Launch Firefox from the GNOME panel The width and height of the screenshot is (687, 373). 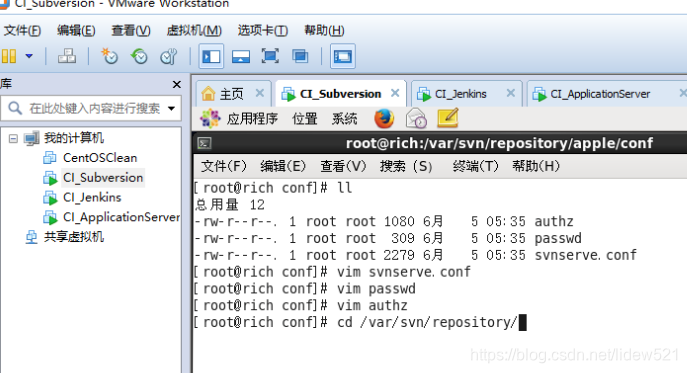coord(384,119)
